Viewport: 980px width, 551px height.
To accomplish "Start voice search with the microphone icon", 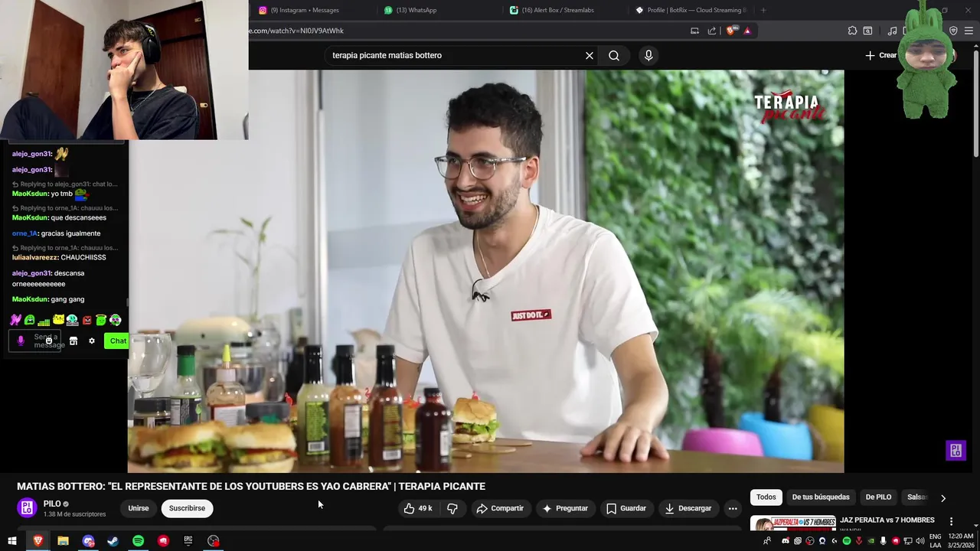I will pos(648,55).
